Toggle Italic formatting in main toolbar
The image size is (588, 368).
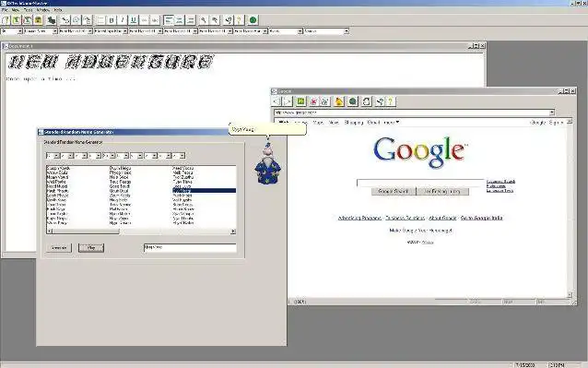point(123,20)
